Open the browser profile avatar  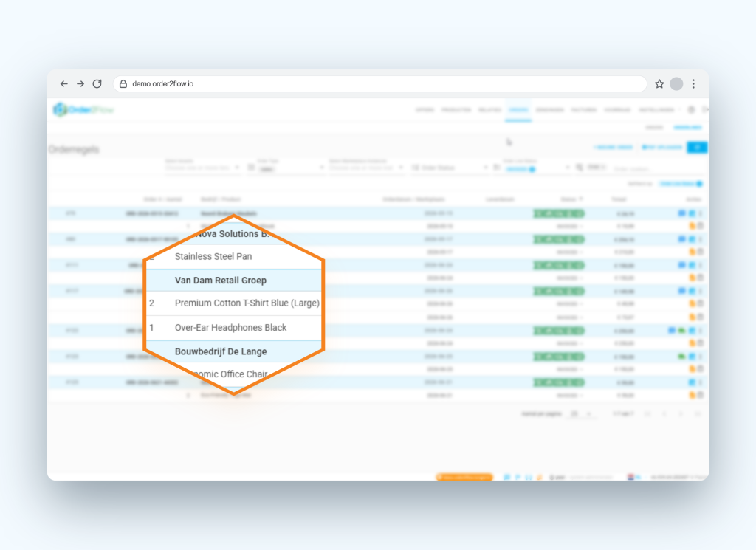click(676, 84)
